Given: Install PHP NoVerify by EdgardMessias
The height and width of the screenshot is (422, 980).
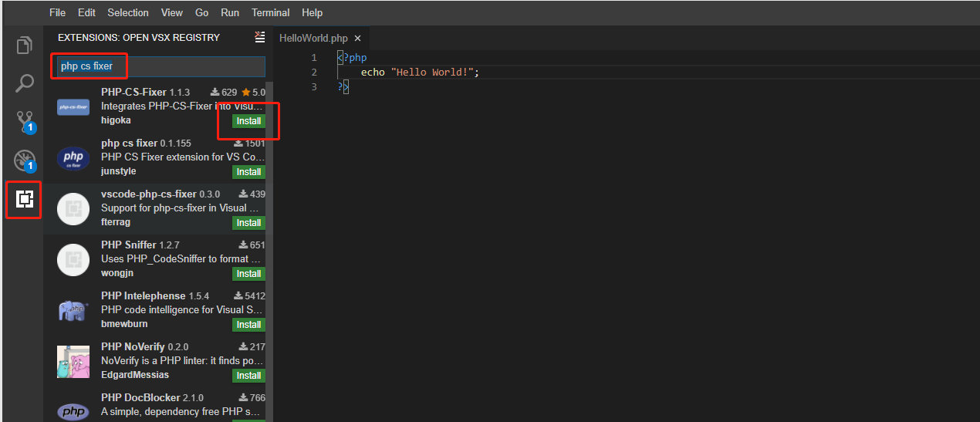Looking at the screenshot, I should pyautogui.click(x=248, y=376).
